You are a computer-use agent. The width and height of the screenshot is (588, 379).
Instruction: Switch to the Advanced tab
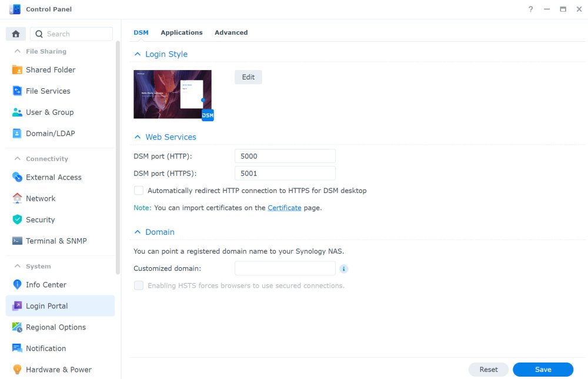pyautogui.click(x=231, y=32)
